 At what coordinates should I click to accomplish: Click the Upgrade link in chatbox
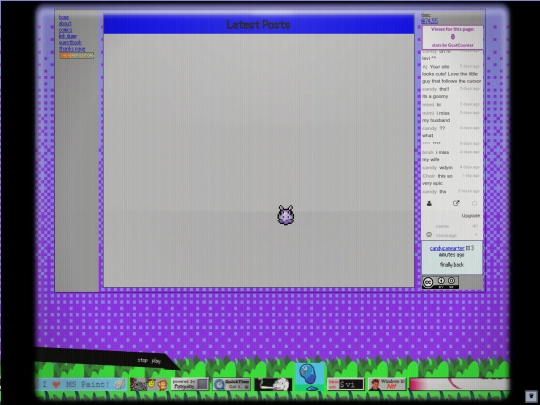click(x=470, y=216)
